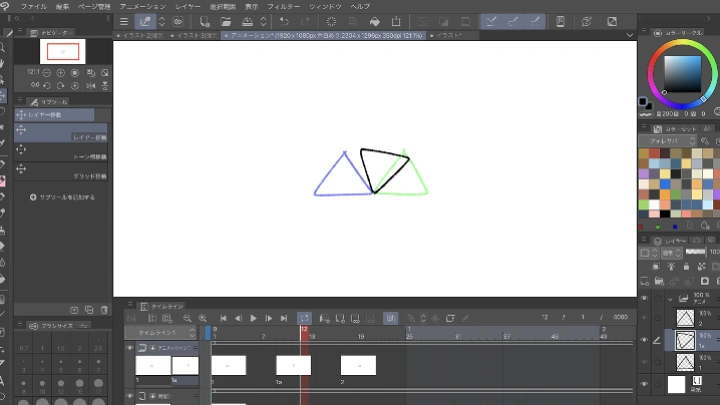
Task: Hide the paper layer via its eye icon
Action: click(x=644, y=384)
